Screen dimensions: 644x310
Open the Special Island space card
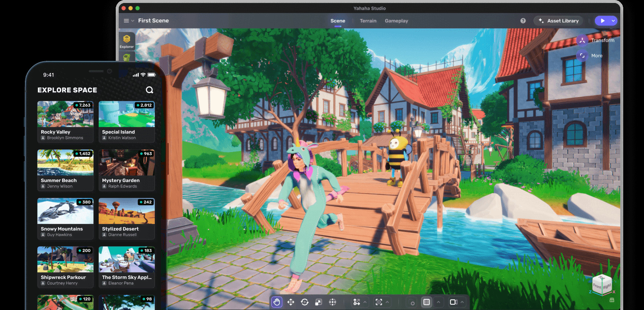coord(126,122)
